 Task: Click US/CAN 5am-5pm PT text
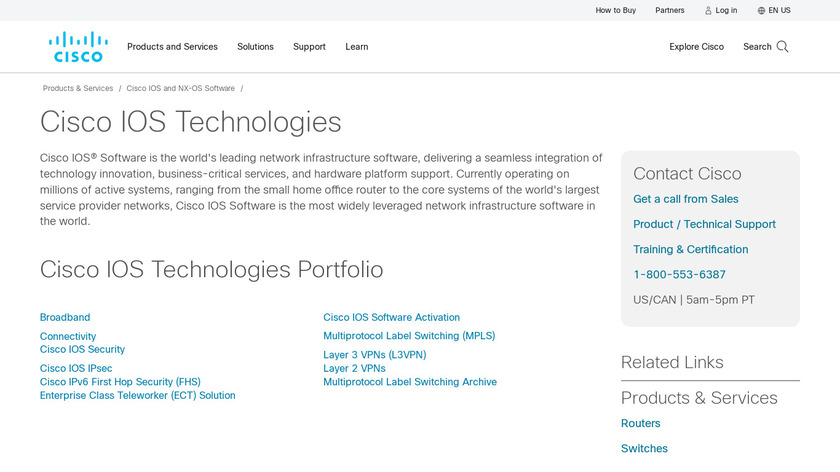click(694, 300)
